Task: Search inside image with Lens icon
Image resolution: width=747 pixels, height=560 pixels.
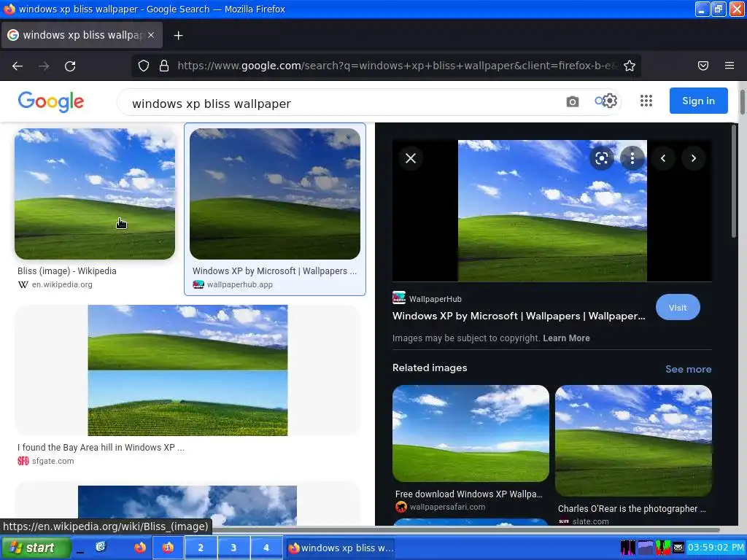Action: [602, 158]
